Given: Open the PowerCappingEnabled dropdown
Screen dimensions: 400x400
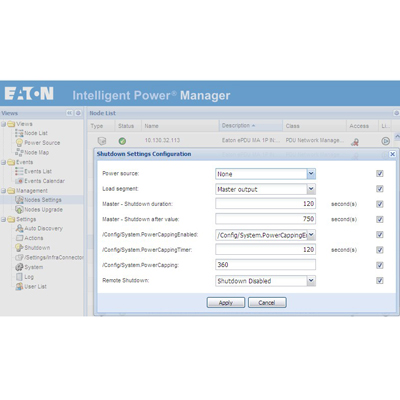Looking at the screenshot, I should pyautogui.click(x=311, y=235).
